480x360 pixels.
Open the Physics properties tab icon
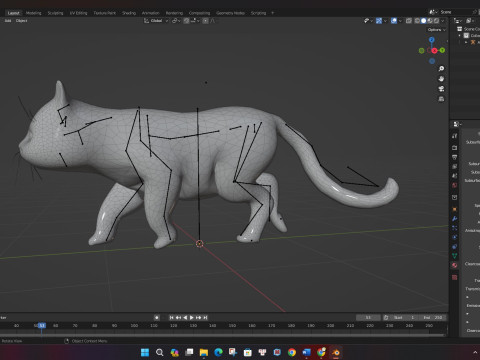tap(455, 237)
